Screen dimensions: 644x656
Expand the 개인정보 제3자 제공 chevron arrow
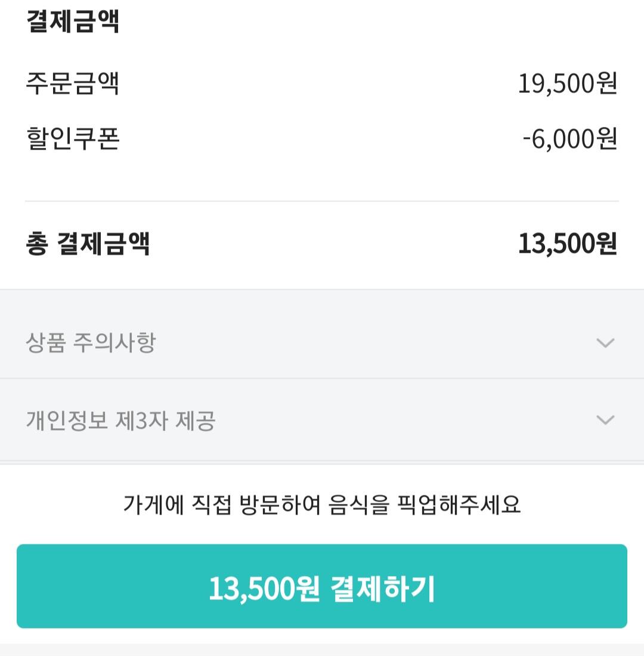pyautogui.click(x=605, y=420)
